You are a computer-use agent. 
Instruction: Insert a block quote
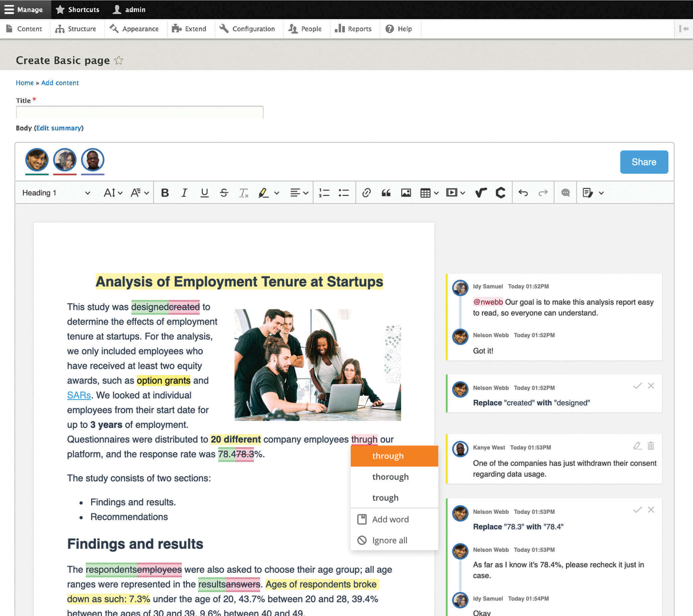click(x=386, y=192)
